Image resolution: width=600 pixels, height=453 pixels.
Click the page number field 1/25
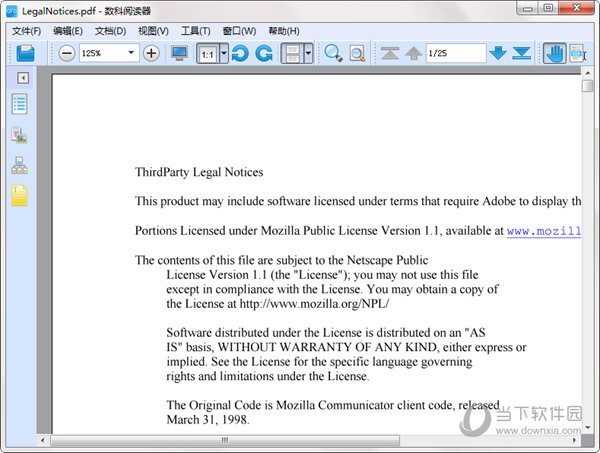456,53
